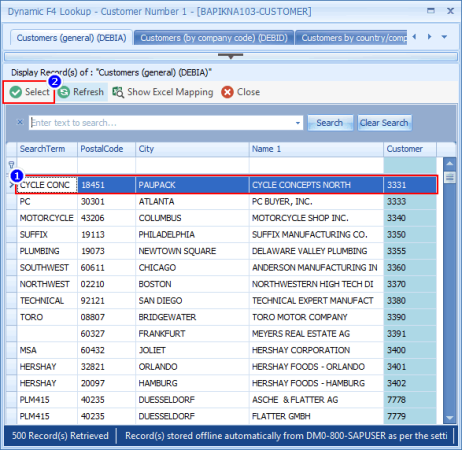This screenshot has width=462, height=450.
Task: Click HERSHAY CORPORATION name cell
Action: coord(316,350)
